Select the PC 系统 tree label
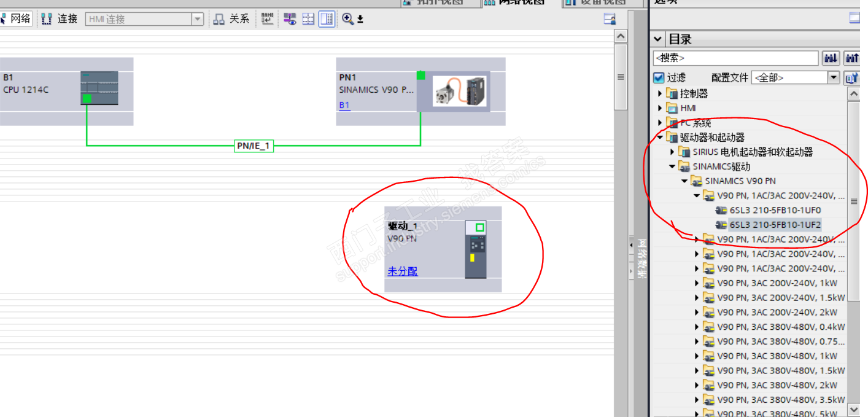The width and height of the screenshot is (868, 417). pyautogui.click(x=696, y=123)
